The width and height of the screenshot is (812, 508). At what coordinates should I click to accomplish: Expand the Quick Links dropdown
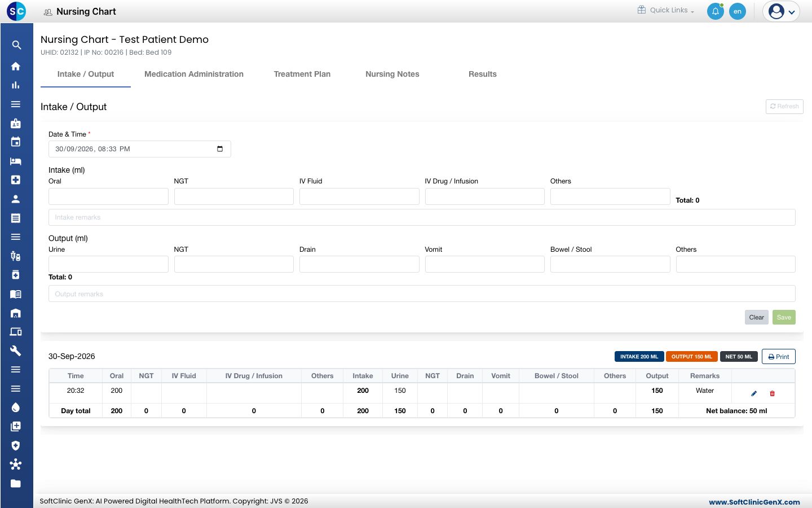point(666,10)
